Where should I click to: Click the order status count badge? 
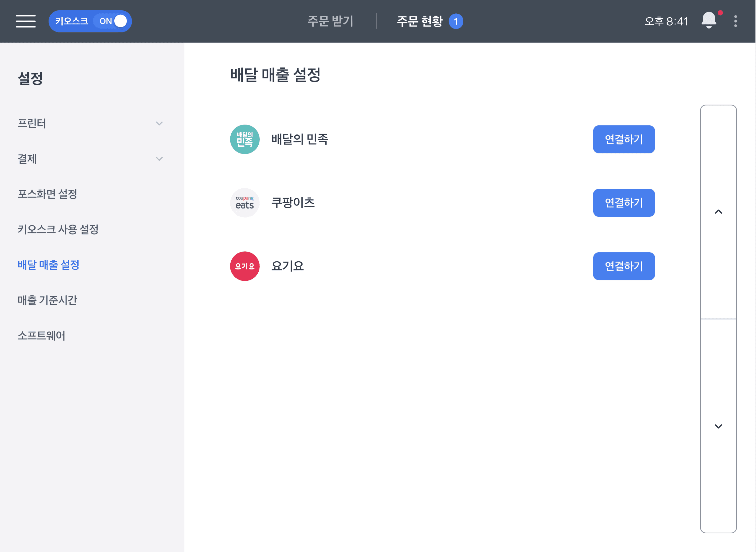tap(456, 22)
